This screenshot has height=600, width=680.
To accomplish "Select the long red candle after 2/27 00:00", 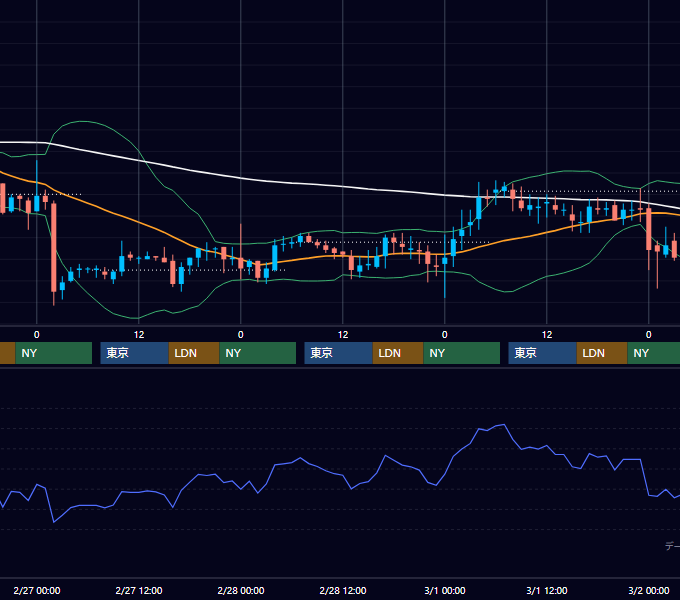I will pos(54,247).
